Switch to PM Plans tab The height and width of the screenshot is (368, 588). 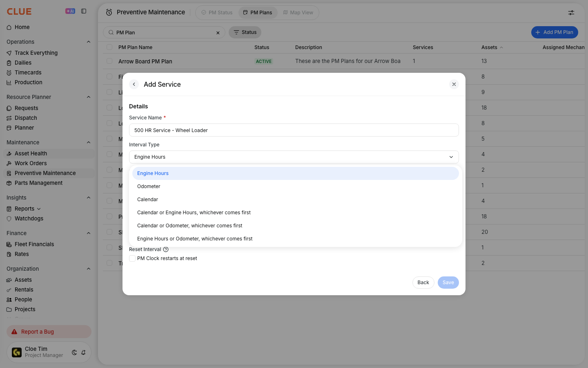pyautogui.click(x=258, y=13)
